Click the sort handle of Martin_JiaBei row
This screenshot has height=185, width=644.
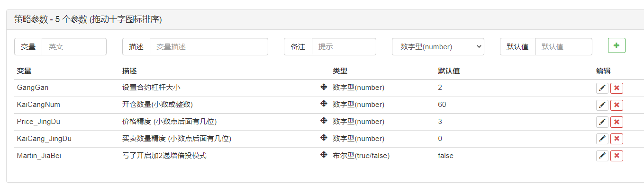(324, 155)
